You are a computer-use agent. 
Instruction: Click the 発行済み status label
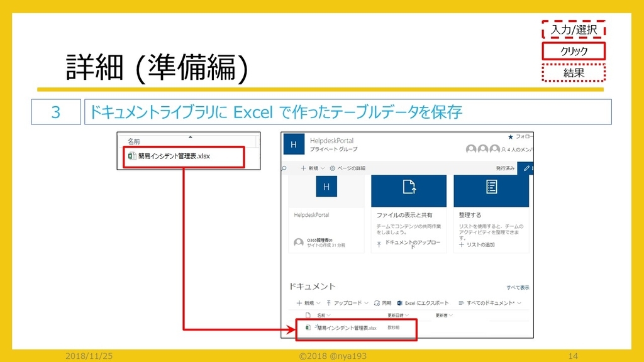point(505,168)
